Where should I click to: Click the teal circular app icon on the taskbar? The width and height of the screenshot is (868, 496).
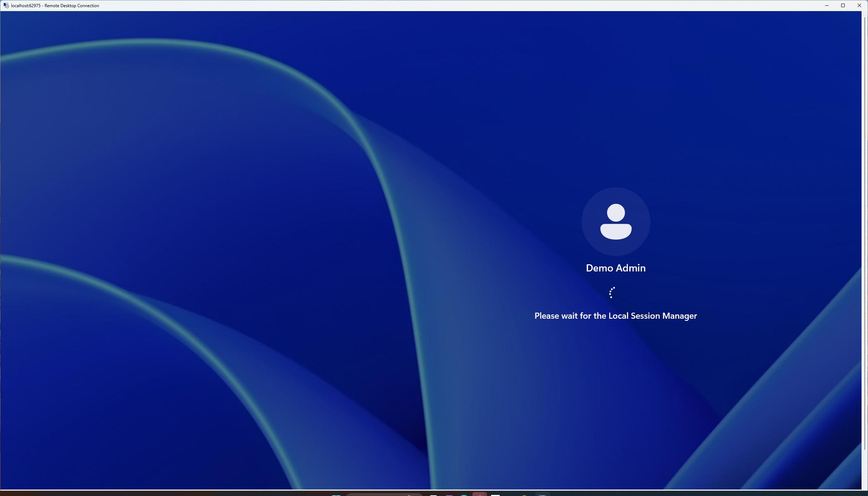click(x=464, y=494)
